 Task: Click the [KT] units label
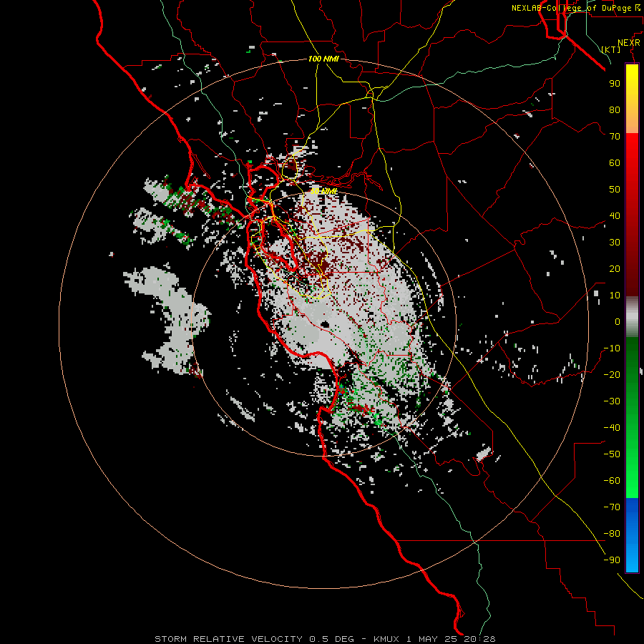point(610,49)
